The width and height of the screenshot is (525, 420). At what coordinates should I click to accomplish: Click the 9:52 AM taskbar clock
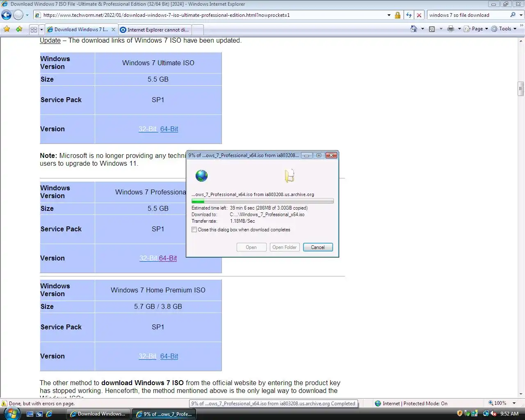pyautogui.click(x=509, y=414)
